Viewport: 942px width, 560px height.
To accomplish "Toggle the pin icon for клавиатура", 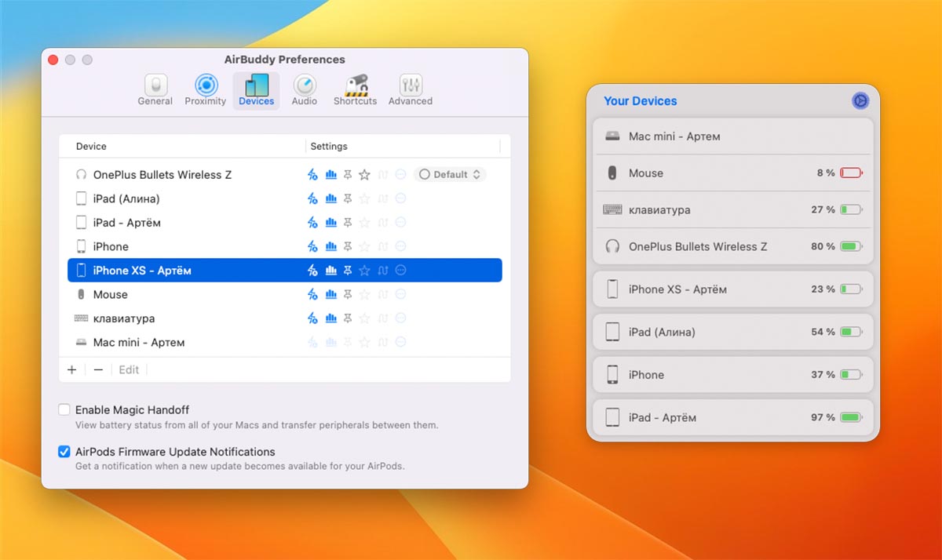I will tap(348, 319).
